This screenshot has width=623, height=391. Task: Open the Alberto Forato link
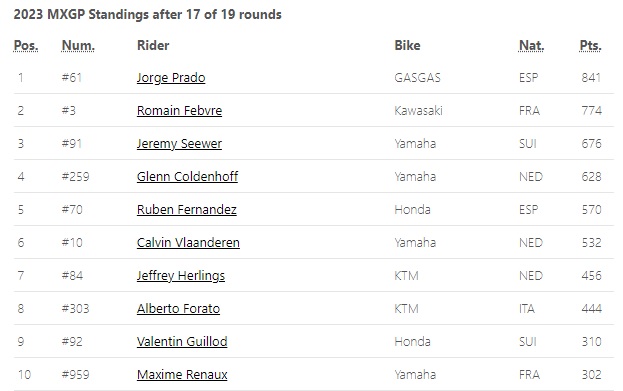coord(178,308)
